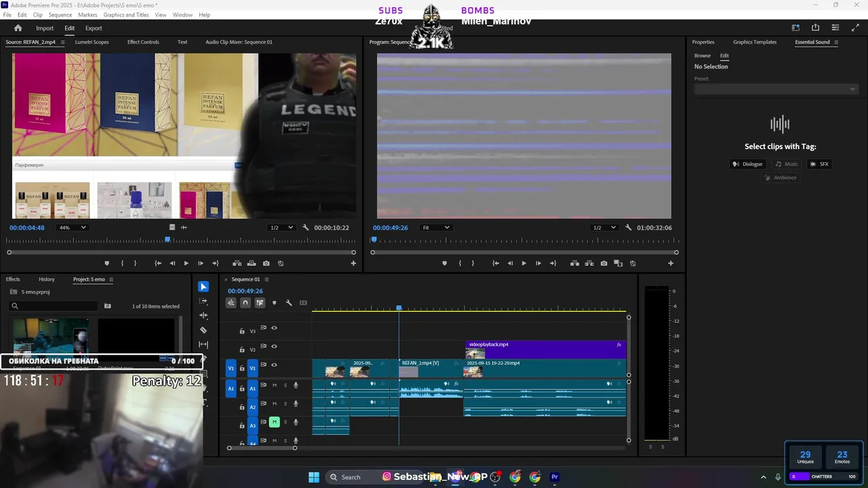The image size is (868, 488).
Task: Open Source panel menu icon
Action: tap(62, 42)
